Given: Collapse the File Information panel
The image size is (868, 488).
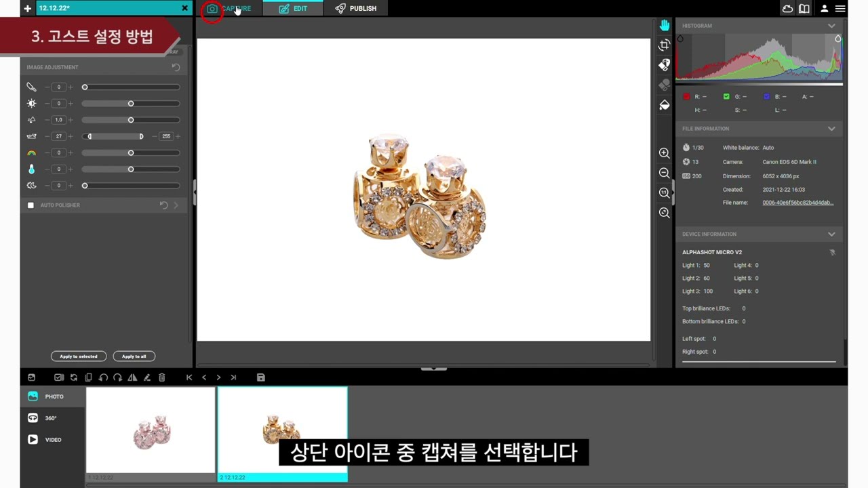Looking at the screenshot, I should pos(831,129).
